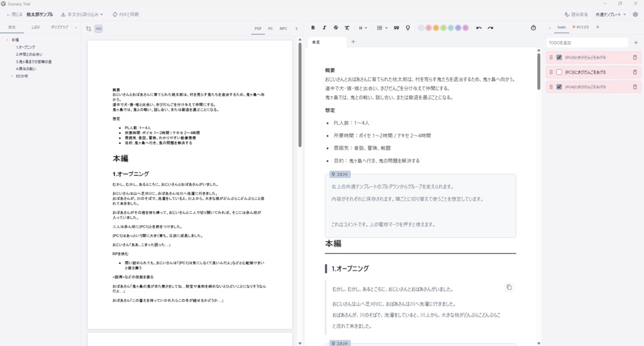
Task: Switch to しおり tab
Action: [x=36, y=27]
